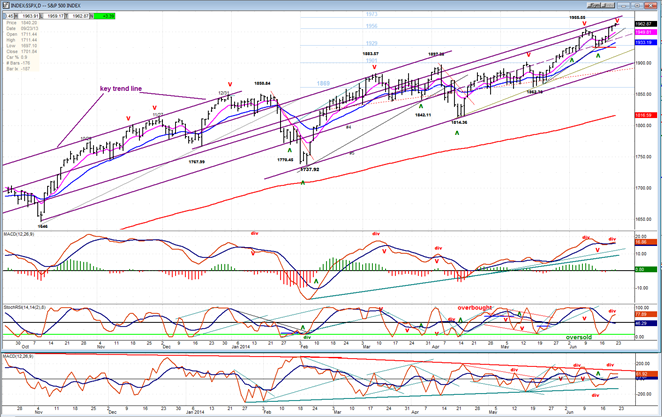The height and width of the screenshot is (417, 662).
Task: Click the 1900.00 label on price axis
Action: 645,63
